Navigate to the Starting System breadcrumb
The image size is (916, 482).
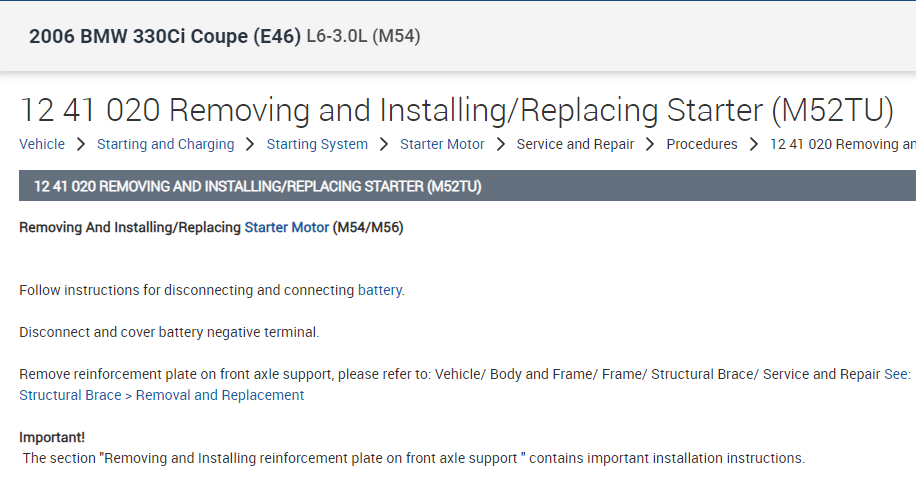click(x=317, y=144)
